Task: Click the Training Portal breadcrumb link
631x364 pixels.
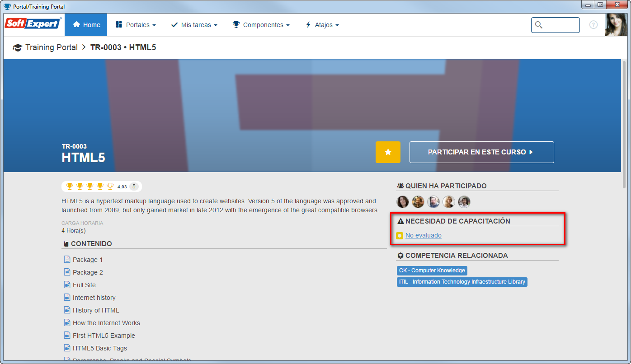Action: tap(52, 47)
